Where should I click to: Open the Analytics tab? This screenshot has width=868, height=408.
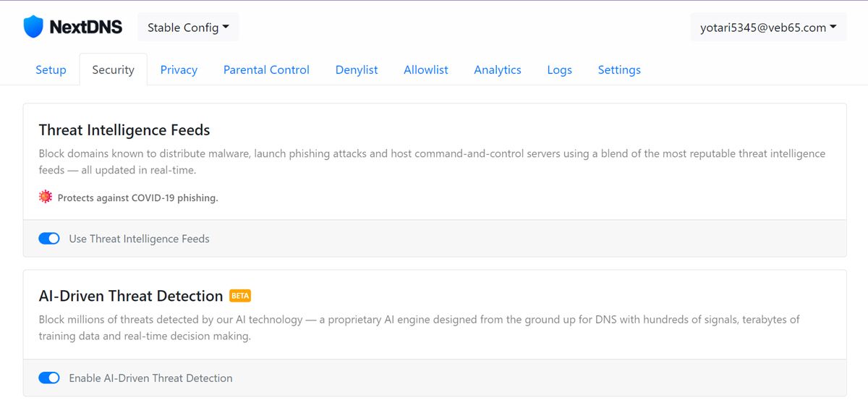[x=498, y=69]
